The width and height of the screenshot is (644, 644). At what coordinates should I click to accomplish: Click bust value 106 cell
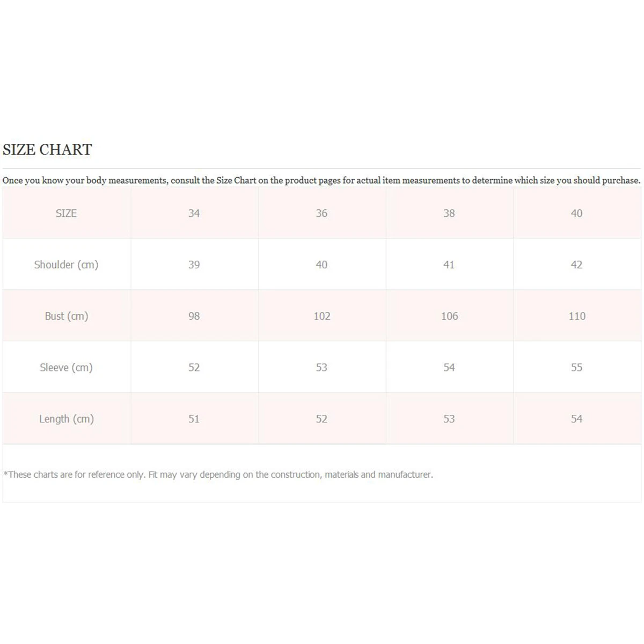tap(449, 316)
